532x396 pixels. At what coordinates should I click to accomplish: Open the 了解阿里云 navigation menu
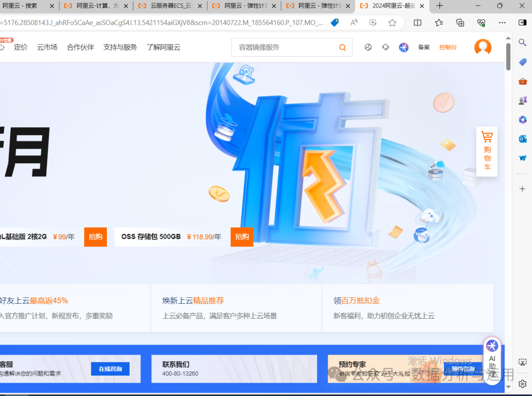164,47
